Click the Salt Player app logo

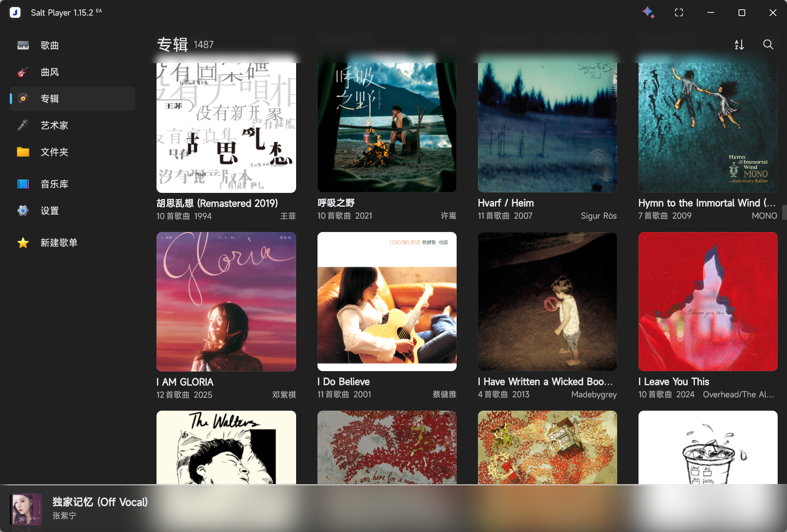pyautogui.click(x=15, y=12)
